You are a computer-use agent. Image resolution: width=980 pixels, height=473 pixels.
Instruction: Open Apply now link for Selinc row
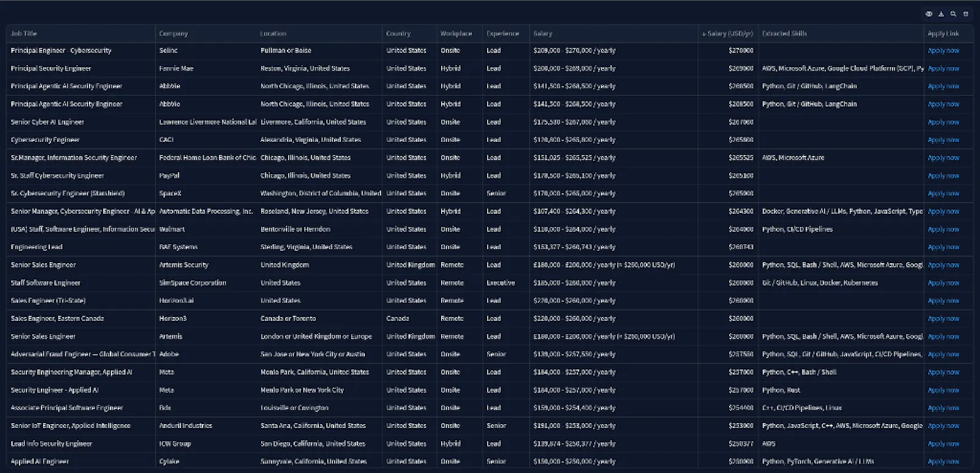[943, 51]
